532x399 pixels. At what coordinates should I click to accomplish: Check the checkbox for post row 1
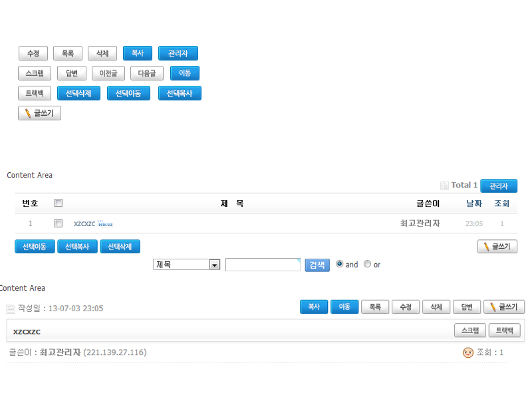pyautogui.click(x=58, y=223)
